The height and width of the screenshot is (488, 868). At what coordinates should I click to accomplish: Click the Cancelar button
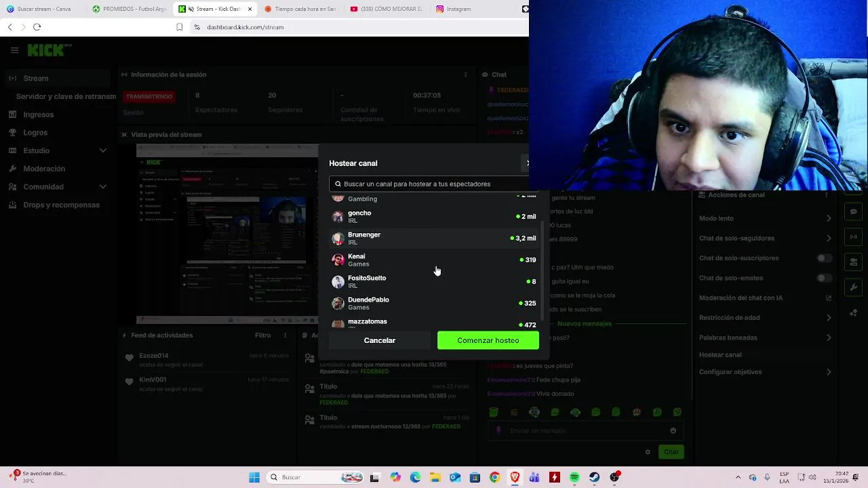pyautogui.click(x=380, y=340)
